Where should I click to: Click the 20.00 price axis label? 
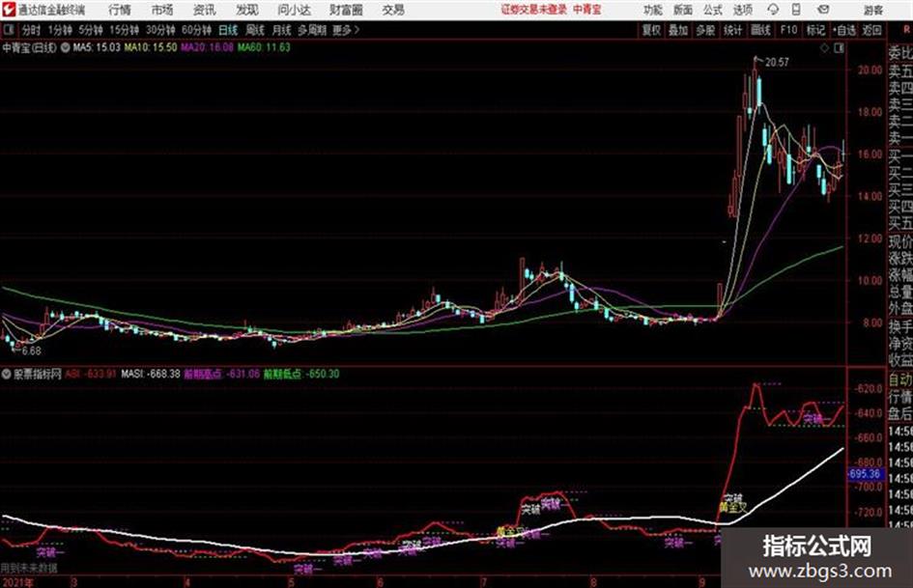coord(870,70)
